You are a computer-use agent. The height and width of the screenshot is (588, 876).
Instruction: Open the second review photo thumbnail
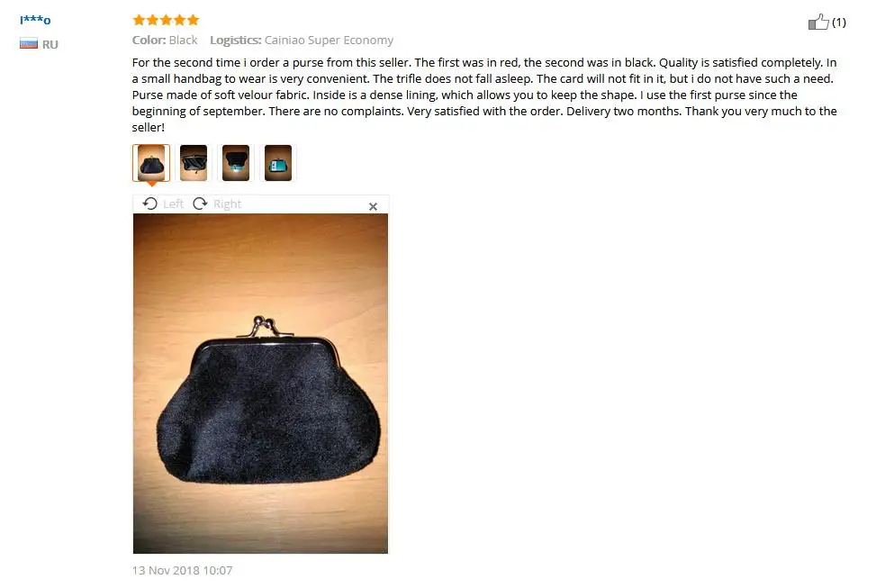pyautogui.click(x=194, y=163)
